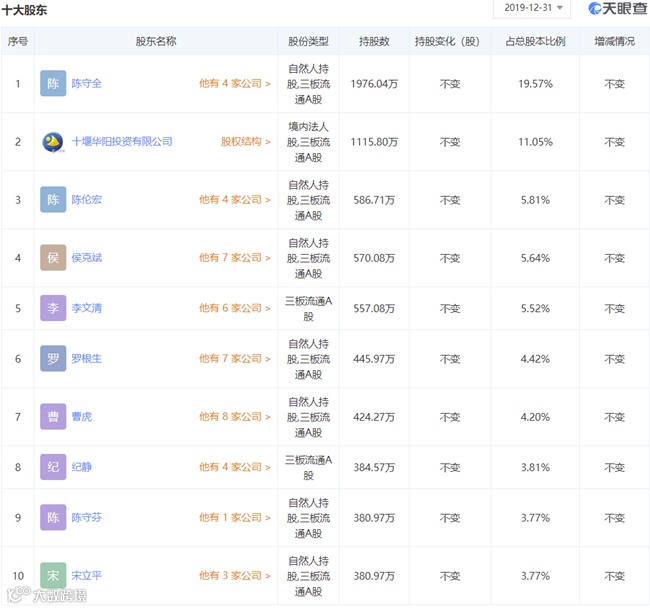Click the 股份类型 column header

tap(308, 41)
